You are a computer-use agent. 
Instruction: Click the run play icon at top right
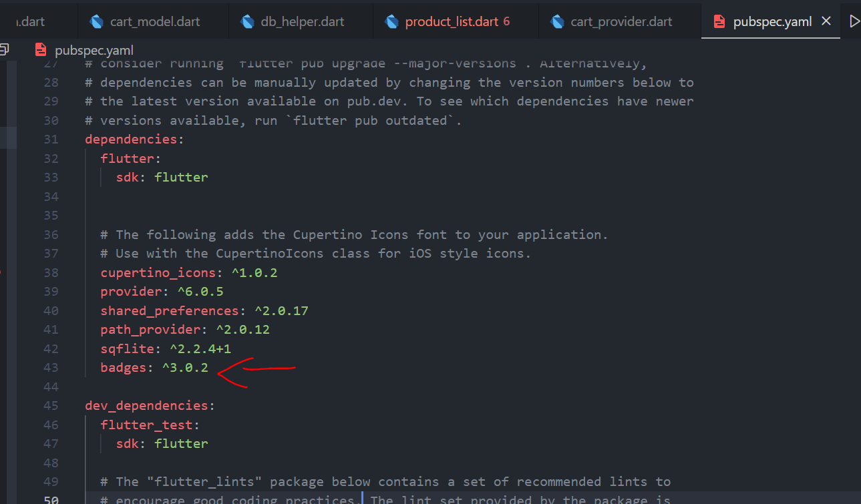point(854,21)
